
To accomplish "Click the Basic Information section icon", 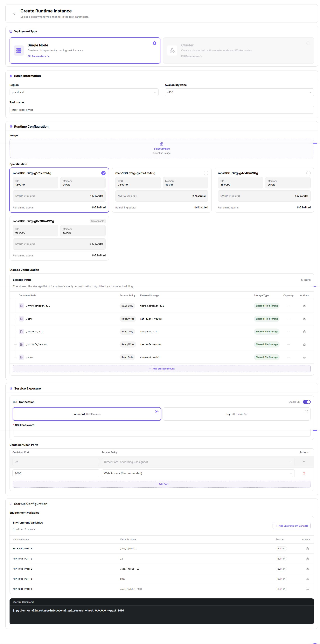I will point(11,76).
